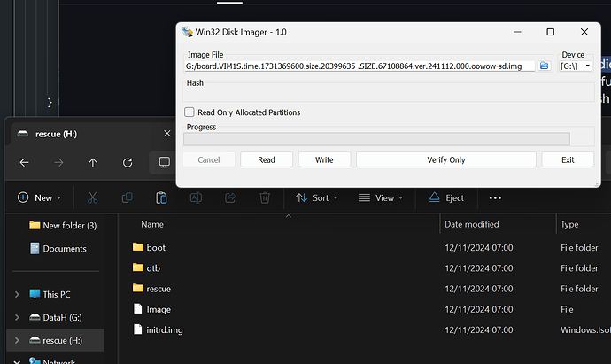Expand the This PC tree node

pos(17,293)
